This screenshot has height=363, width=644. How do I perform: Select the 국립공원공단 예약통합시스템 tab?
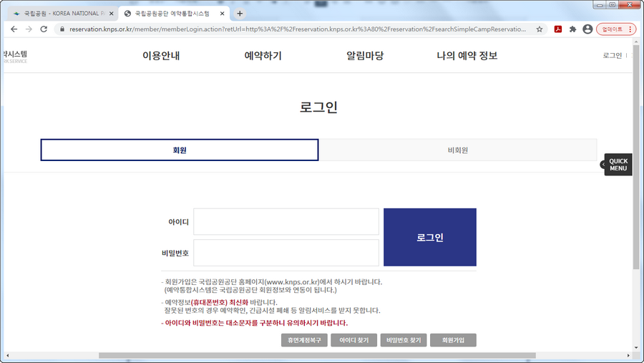[x=172, y=14]
